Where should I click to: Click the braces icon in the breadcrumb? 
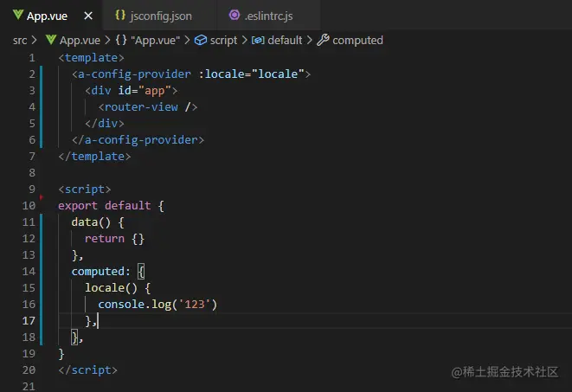coord(121,40)
